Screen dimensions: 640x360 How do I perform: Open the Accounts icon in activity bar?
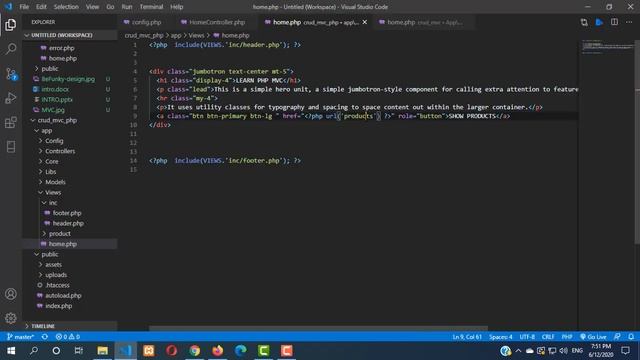coord(11,294)
